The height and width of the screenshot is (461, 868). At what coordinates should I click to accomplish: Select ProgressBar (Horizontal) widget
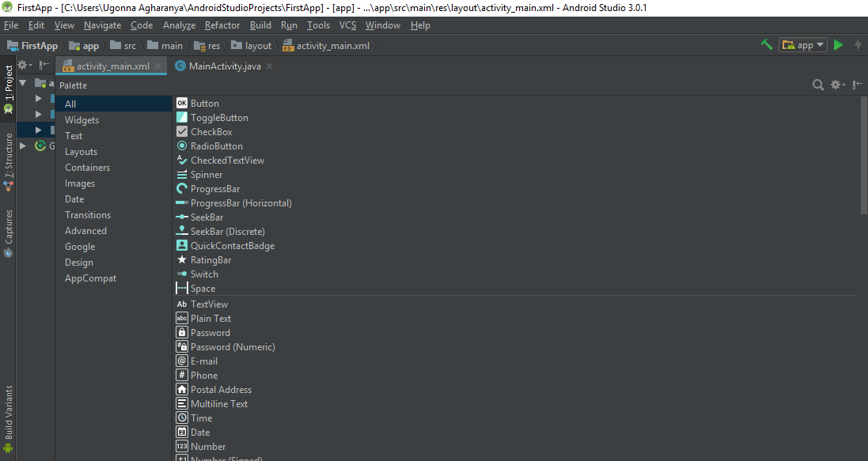tap(233, 203)
